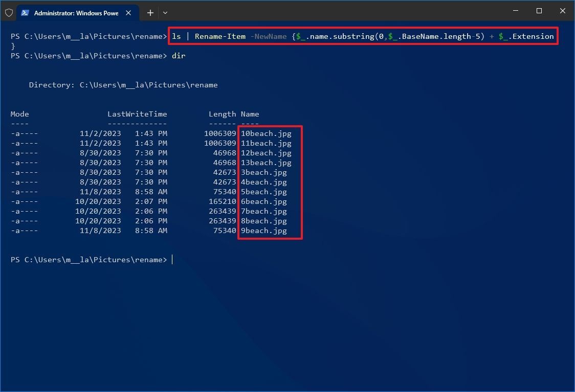Click the LastWriteTime column header
This screenshot has height=392, width=575.
click(137, 114)
